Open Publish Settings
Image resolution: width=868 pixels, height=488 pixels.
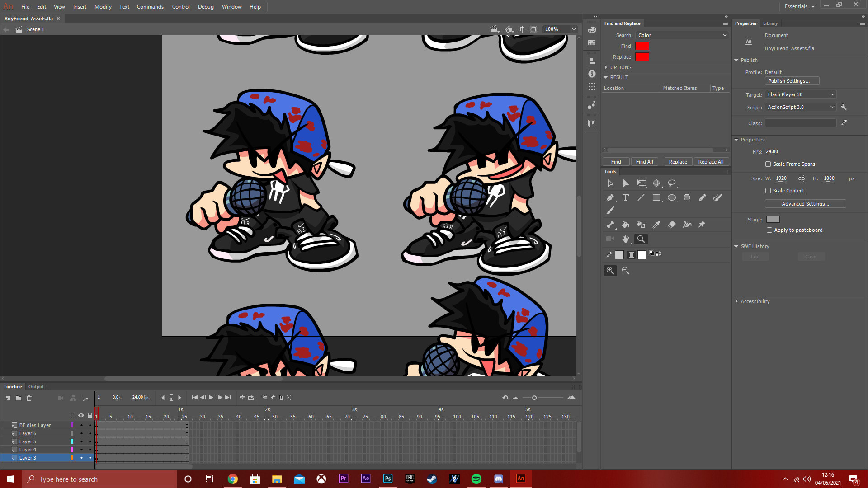pyautogui.click(x=792, y=81)
